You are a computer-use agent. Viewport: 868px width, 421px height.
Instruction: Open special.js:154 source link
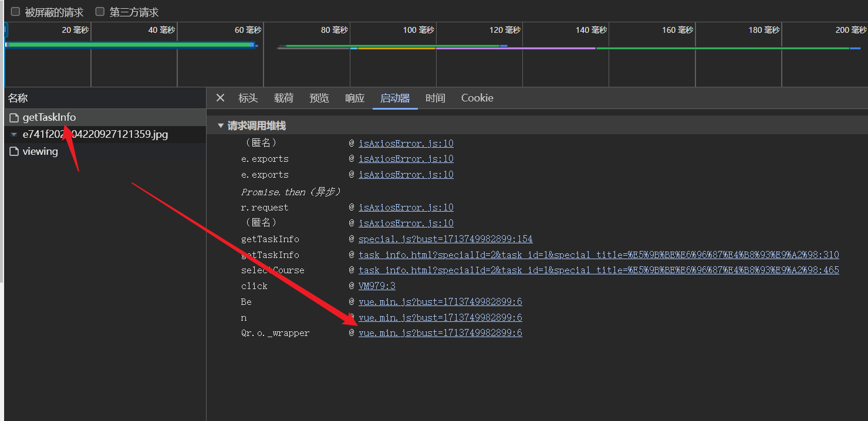click(x=445, y=239)
